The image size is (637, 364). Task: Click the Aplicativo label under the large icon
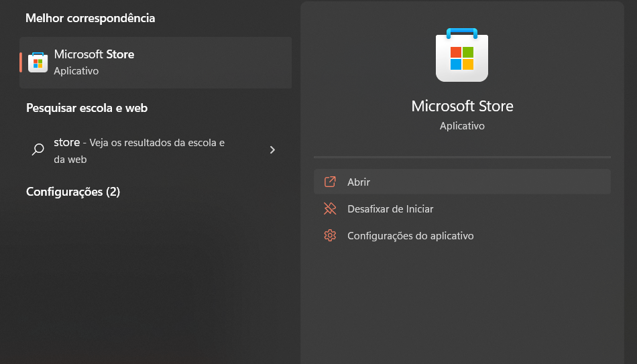tap(462, 126)
